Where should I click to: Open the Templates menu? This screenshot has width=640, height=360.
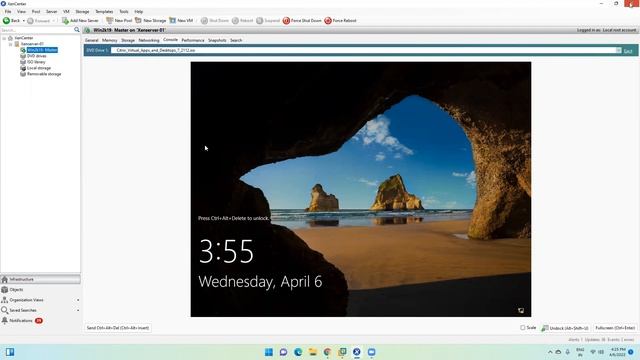pyautogui.click(x=104, y=11)
